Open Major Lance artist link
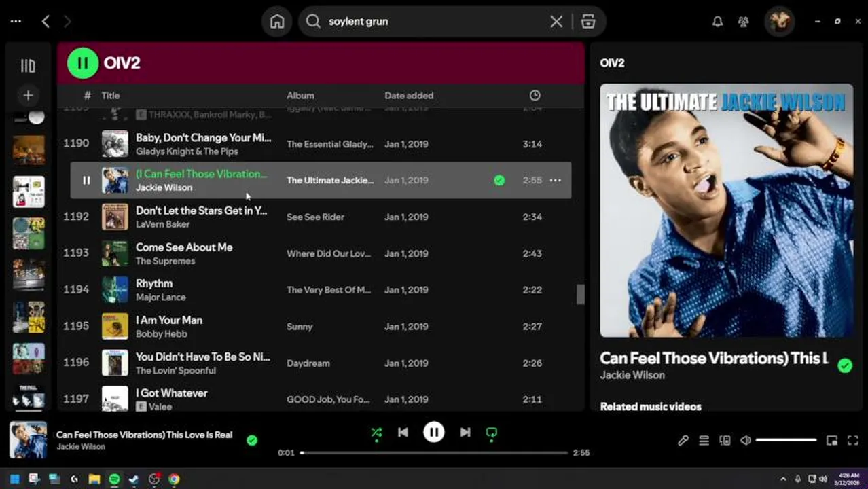Screen dimensions: 868x489 pyautogui.click(x=160, y=297)
